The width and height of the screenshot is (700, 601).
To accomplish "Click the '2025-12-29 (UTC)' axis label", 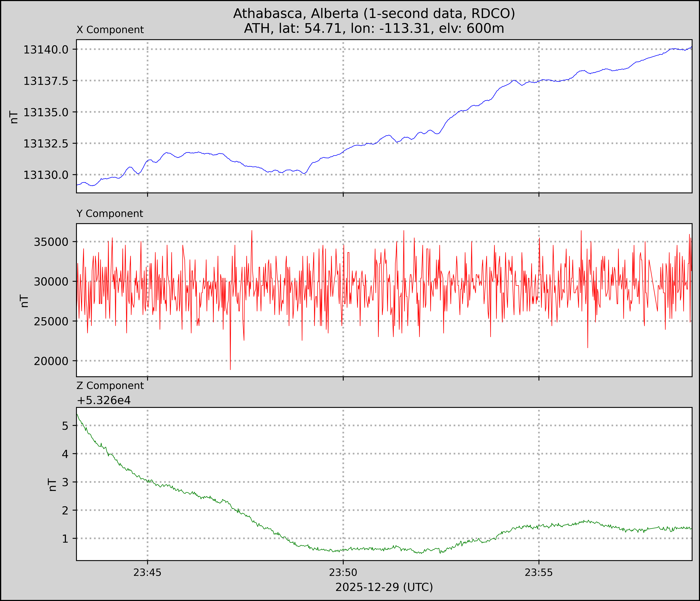I will click(384, 587).
